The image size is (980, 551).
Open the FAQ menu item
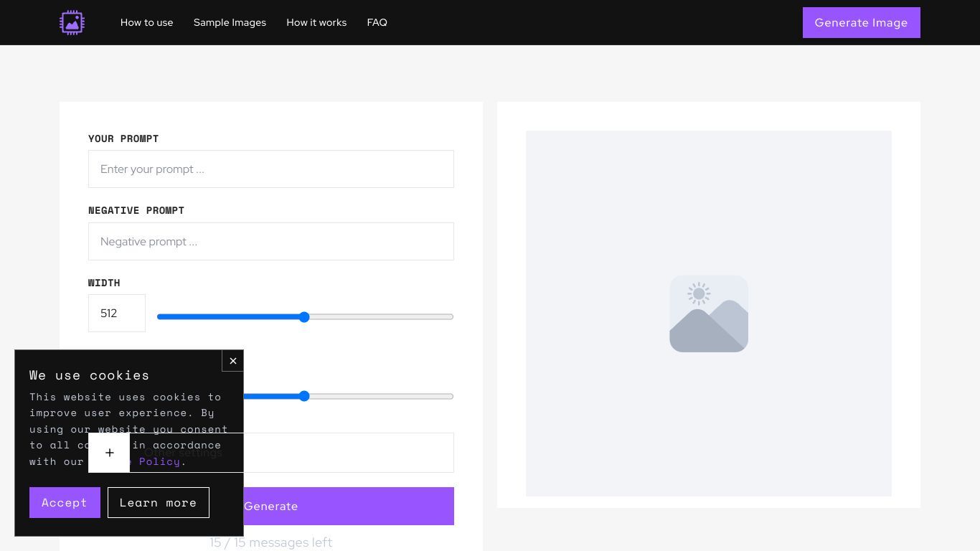[x=377, y=22]
